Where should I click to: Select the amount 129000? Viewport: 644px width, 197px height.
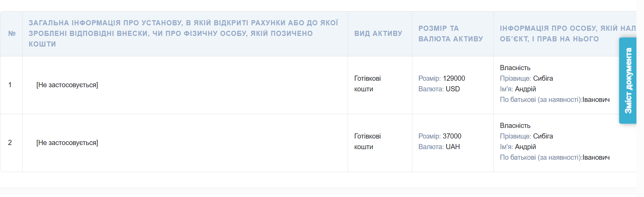(454, 78)
